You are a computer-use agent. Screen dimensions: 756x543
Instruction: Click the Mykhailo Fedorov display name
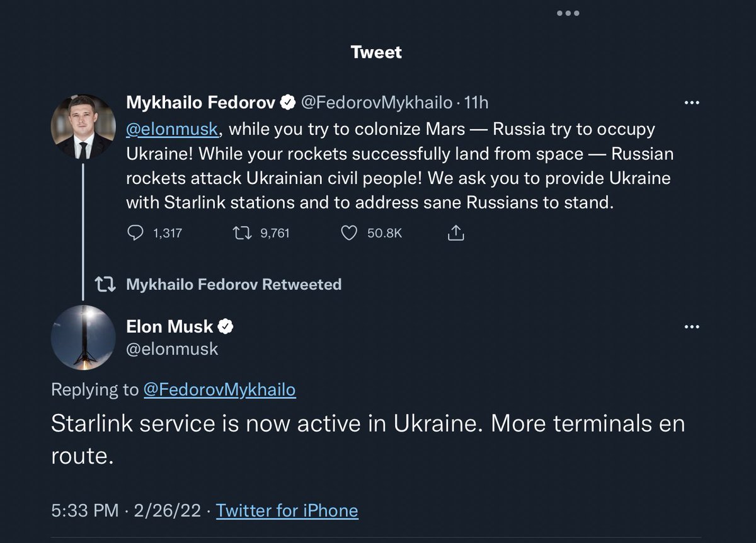[200, 101]
